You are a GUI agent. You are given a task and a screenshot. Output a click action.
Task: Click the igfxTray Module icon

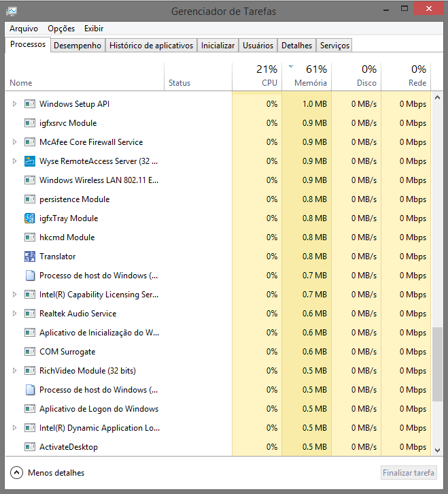[30, 218]
